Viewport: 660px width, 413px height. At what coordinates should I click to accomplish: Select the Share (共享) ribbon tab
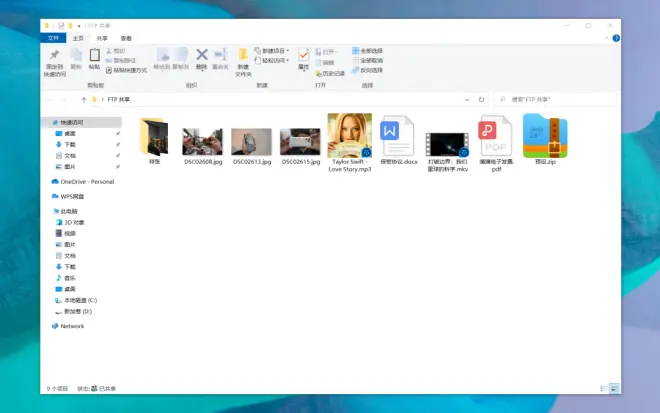102,38
